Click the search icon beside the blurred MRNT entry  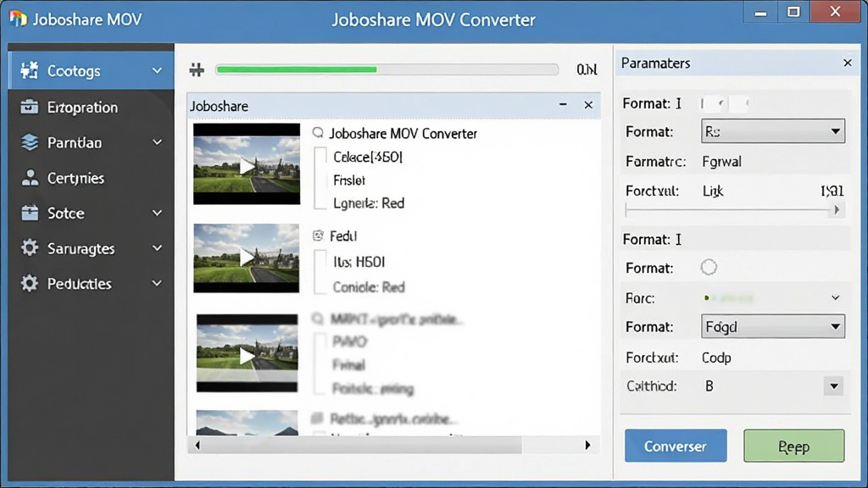click(318, 319)
